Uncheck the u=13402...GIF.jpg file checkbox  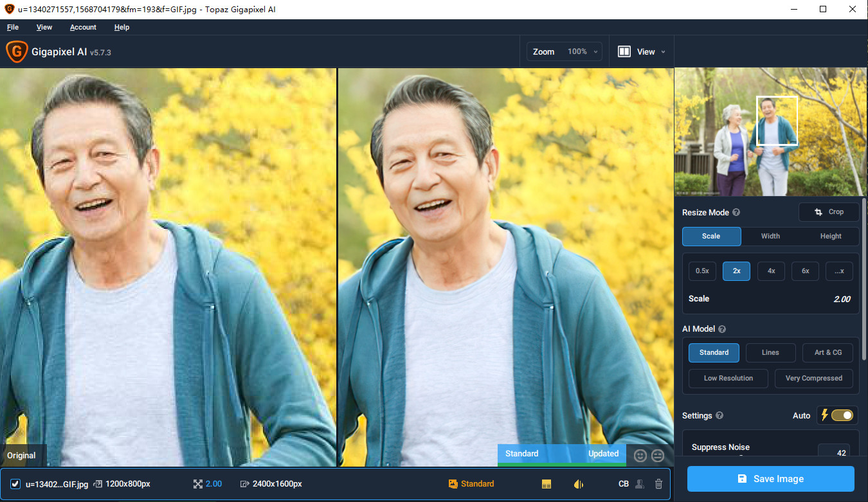(15, 484)
